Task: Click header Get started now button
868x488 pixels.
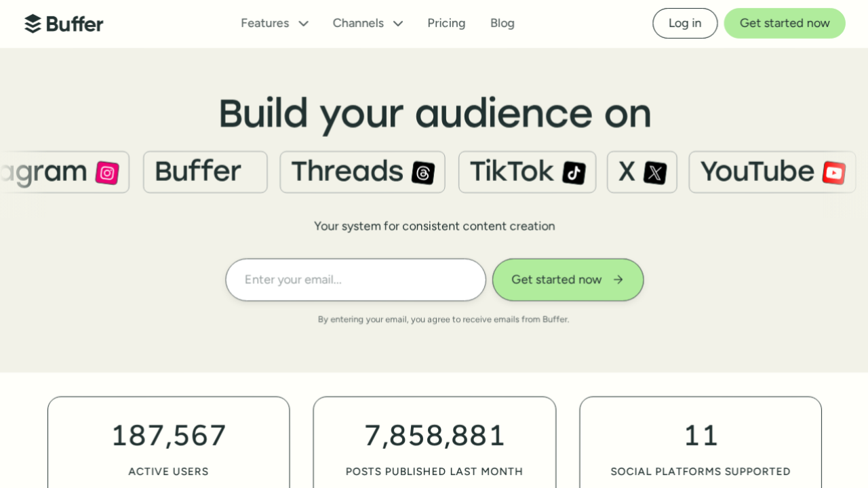Action: [785, 23]
